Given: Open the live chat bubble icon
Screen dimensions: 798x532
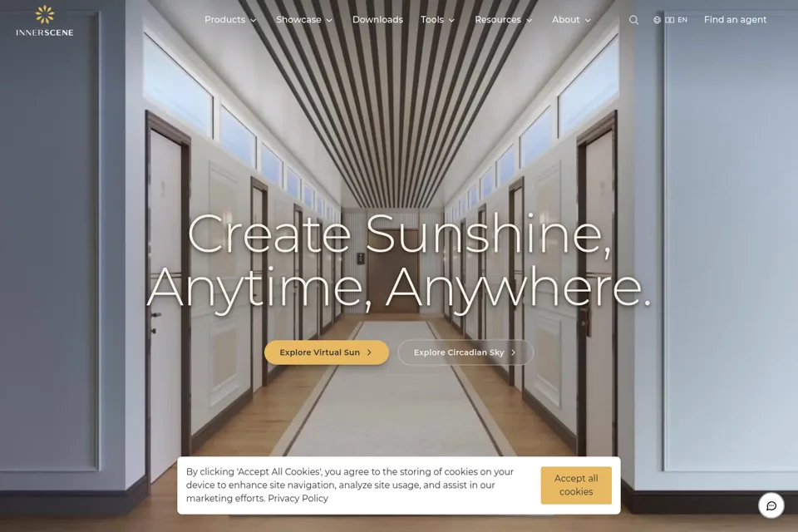Looking at the screenshot, I should (771, 505).
